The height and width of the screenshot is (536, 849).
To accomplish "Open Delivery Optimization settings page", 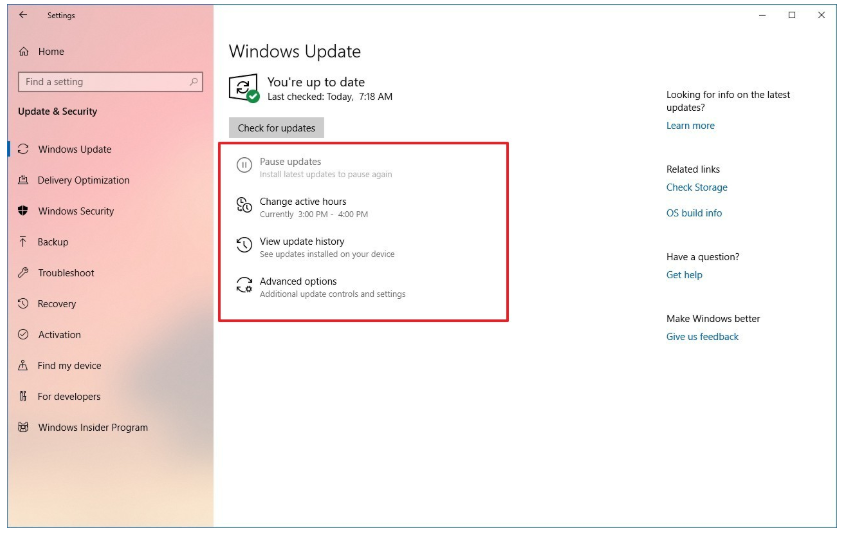I will tap(83, 181).
